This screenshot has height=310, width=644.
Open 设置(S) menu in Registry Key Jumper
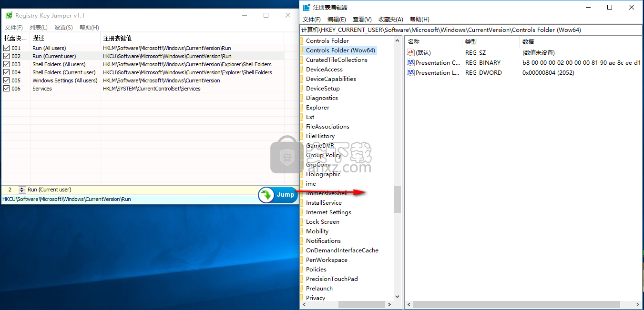(x=63, y=28)
